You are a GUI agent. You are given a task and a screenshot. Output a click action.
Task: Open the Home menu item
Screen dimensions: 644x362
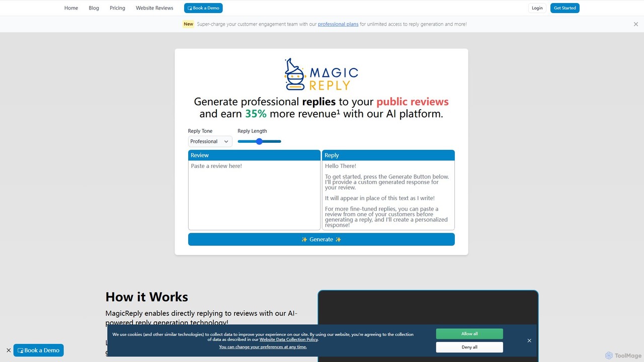point(71,8)
